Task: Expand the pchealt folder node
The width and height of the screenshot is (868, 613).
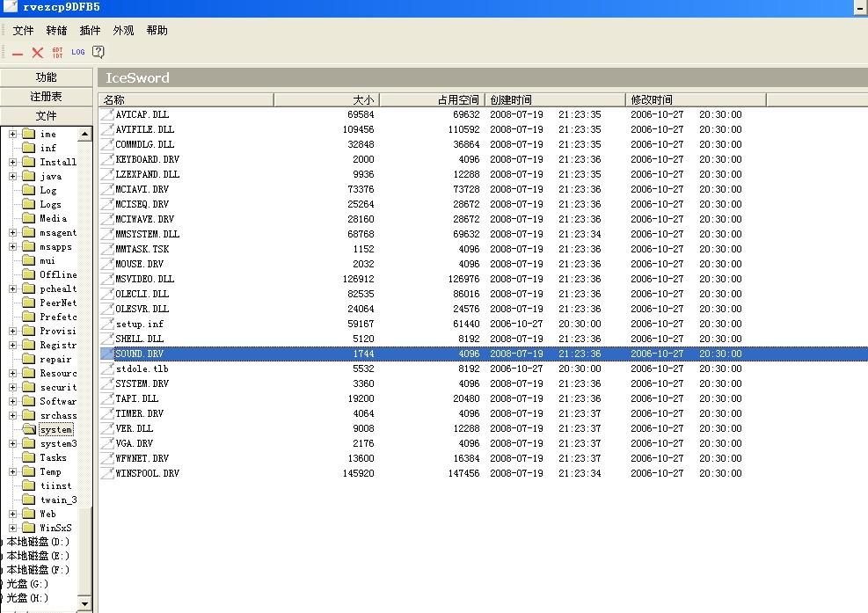Action: point(12,288)
